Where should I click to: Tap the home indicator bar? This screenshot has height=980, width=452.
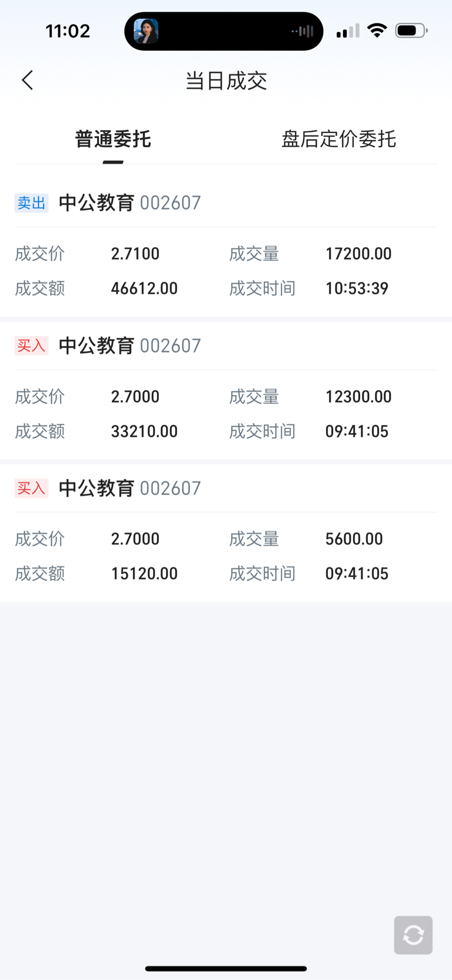tap(226, 968)
